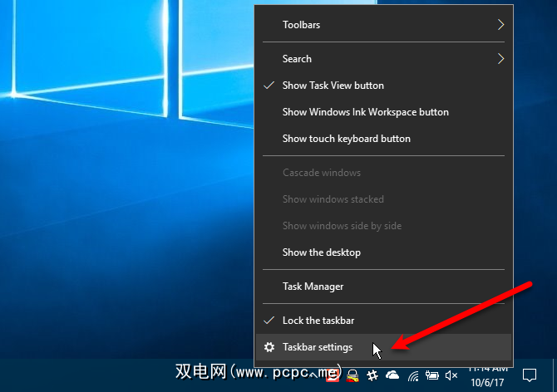This screenshot has height=392, width=557.
Task: Open Taskbar settings with the gear icon
Action: coord(383,347)
